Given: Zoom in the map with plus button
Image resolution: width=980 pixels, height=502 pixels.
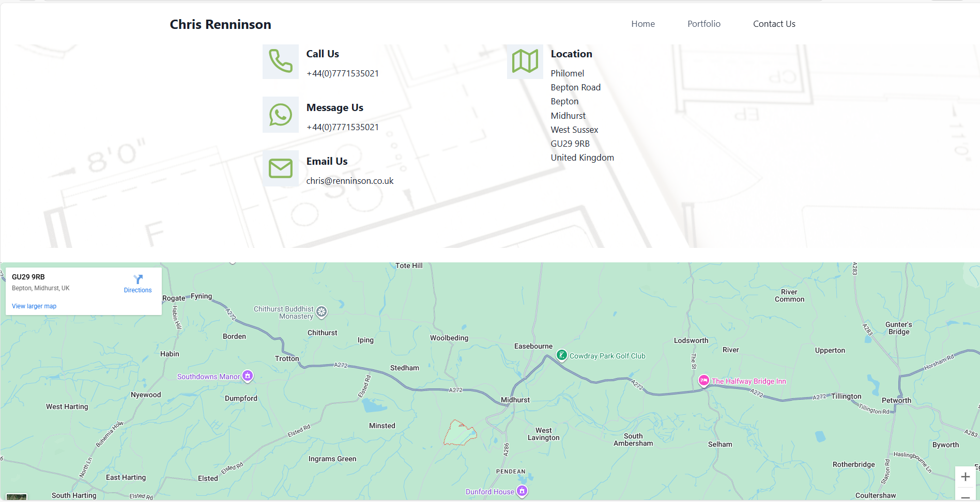Looking at the screenshot, I should (x=965, y=477).
